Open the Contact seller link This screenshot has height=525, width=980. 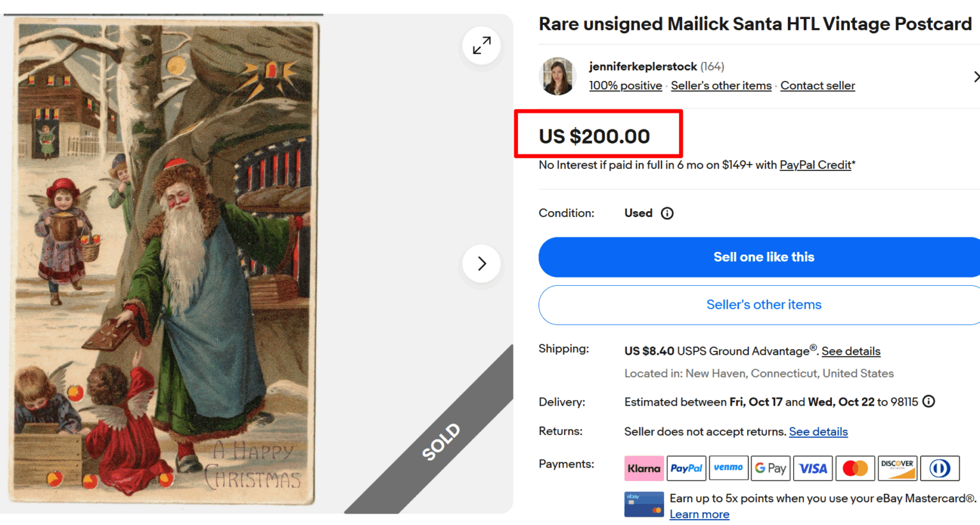817,85
